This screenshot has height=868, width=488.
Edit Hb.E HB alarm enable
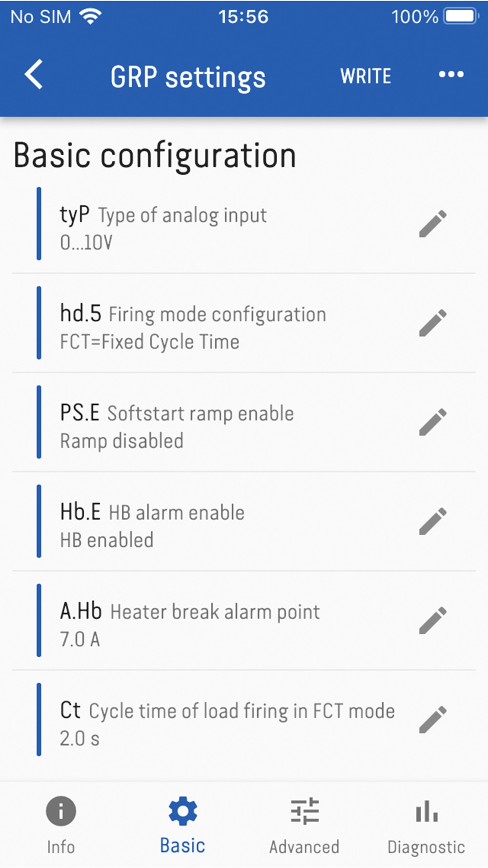pyautogui.click(x=432, y=521)
